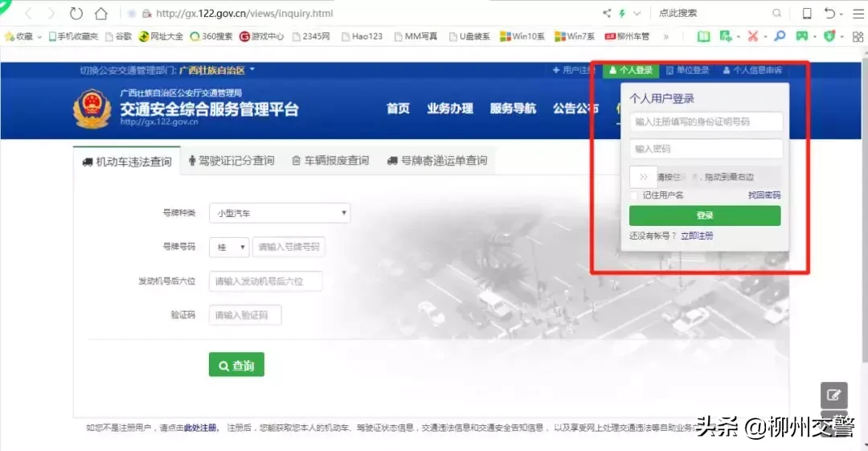Open the 2345网 bookmark

coord(310,36)
